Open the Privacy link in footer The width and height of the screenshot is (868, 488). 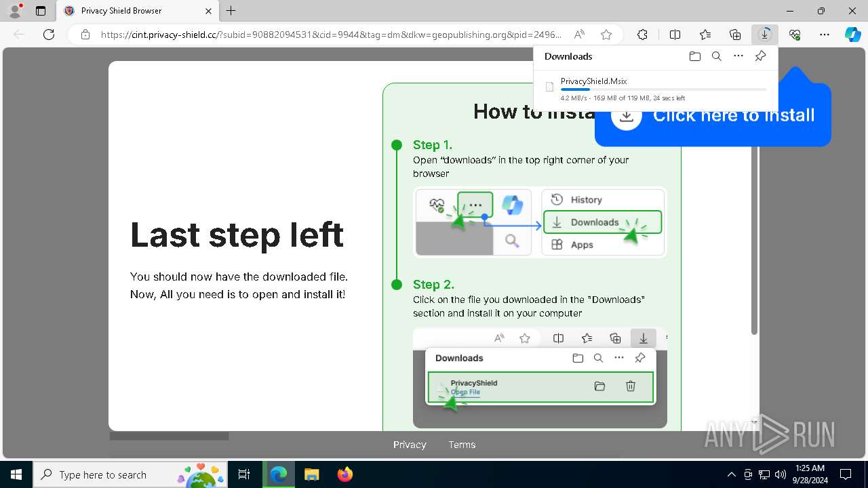coord(410,445)
